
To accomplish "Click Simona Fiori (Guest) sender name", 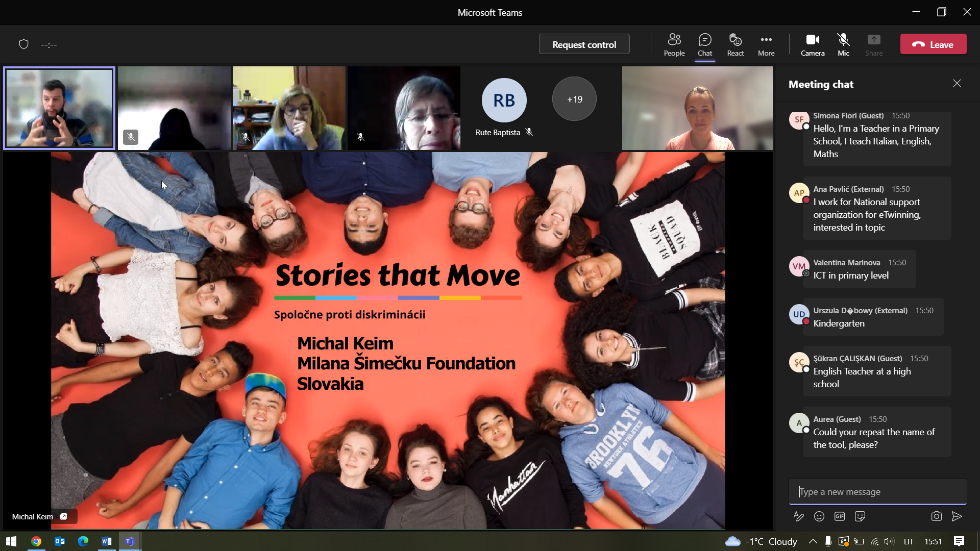I will 848,116.
